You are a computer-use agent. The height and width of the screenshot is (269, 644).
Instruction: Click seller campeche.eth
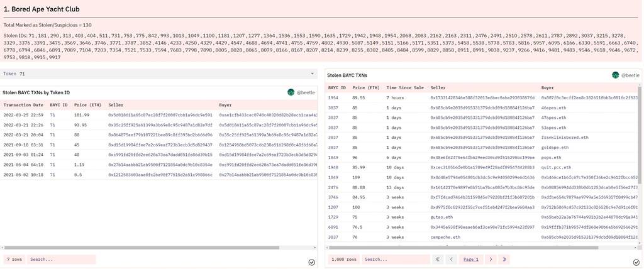[x=445, y=237]
